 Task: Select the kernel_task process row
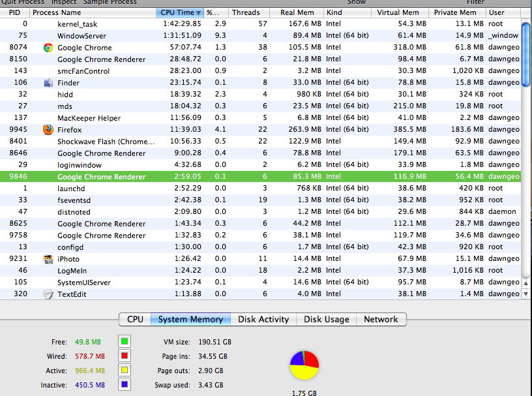tap(260, 23)
